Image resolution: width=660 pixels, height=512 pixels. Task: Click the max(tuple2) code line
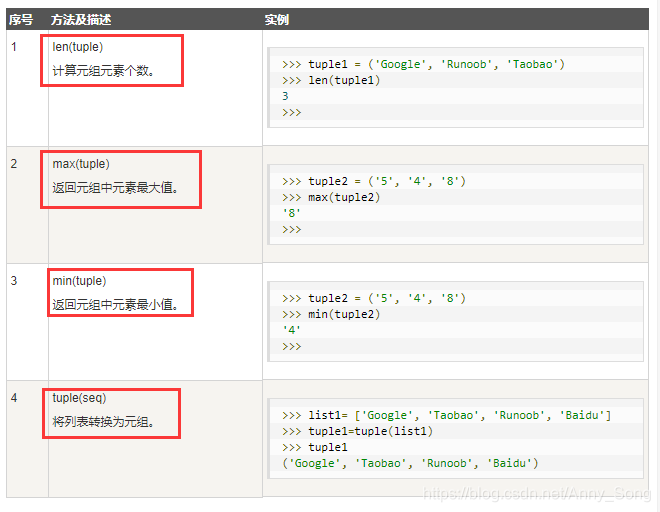click(331, 197)
